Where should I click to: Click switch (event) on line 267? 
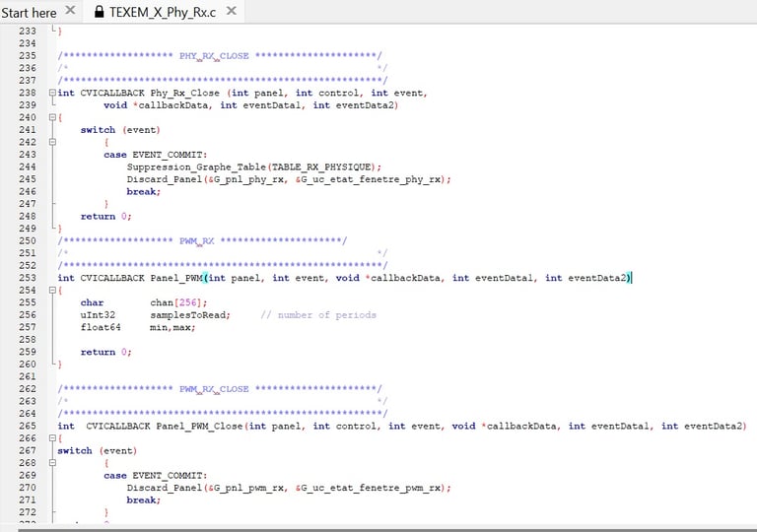coord(98,451)
